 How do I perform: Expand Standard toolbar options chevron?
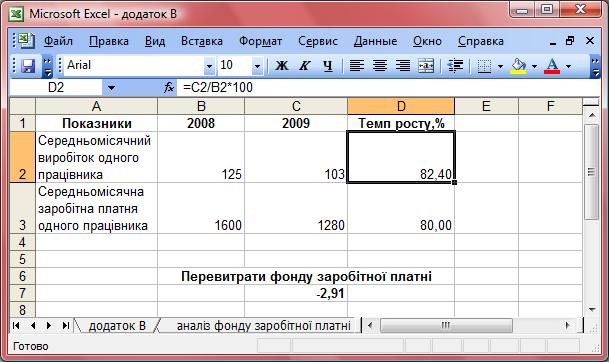click(x=47, y=66)
